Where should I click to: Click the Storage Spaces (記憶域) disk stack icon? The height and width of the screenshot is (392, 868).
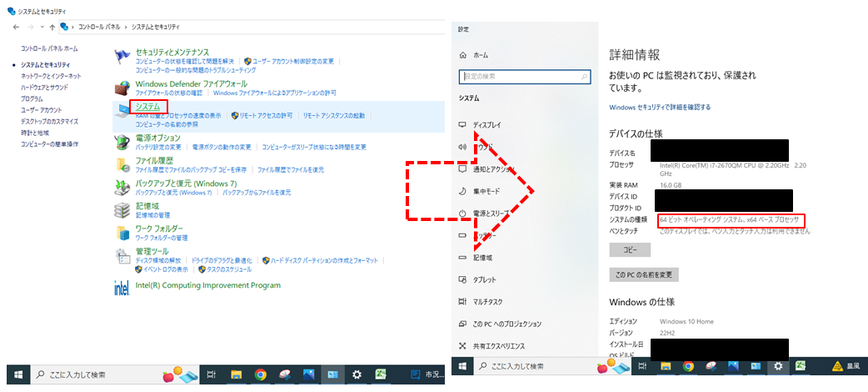pyautogui.click(x=122, y=210)
